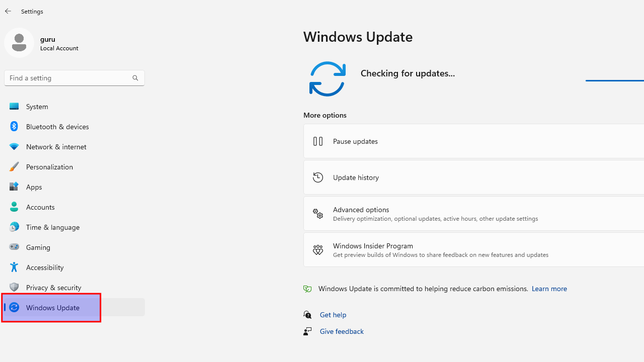Click the 'Windows Update' page heading

pyautogui.click(x=358, y=37)
